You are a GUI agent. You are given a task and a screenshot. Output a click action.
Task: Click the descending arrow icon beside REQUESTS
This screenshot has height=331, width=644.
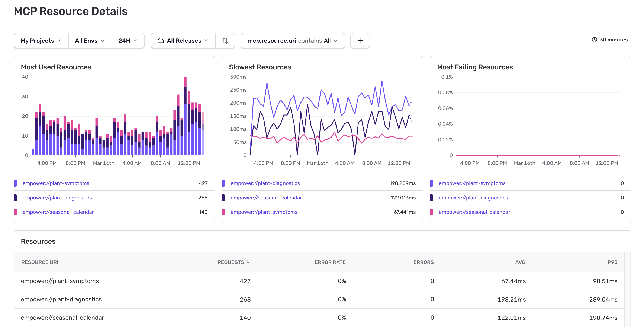tap(248, 262)
